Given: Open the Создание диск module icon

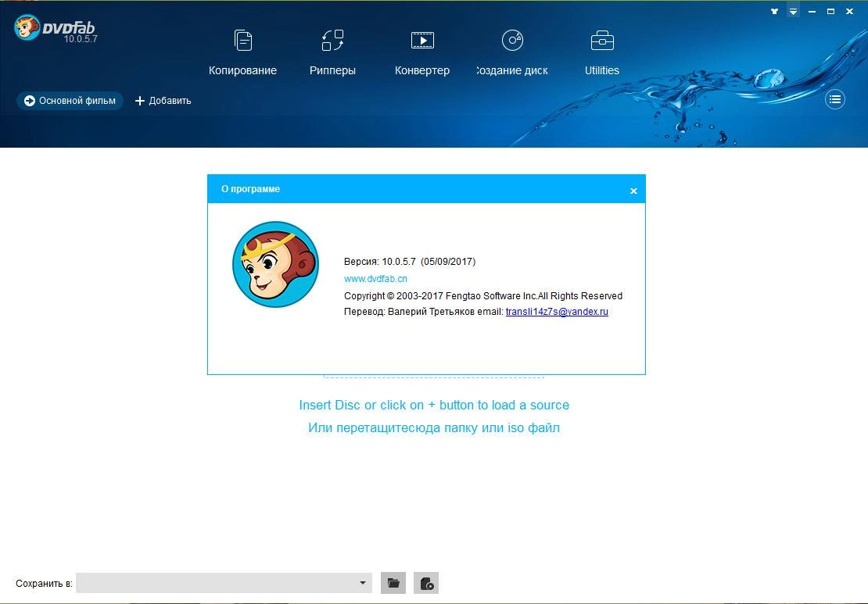Looking at the screenshot, I should tap(513, 41).
